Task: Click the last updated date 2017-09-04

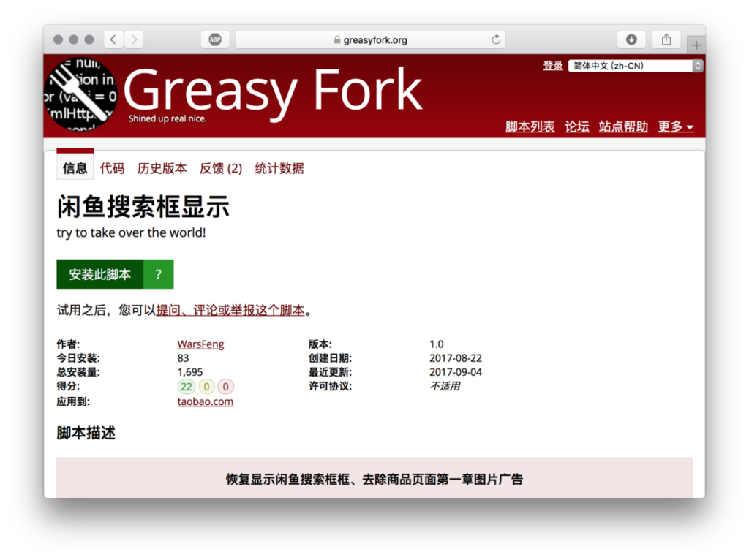Action: click(x=456, y=372)
